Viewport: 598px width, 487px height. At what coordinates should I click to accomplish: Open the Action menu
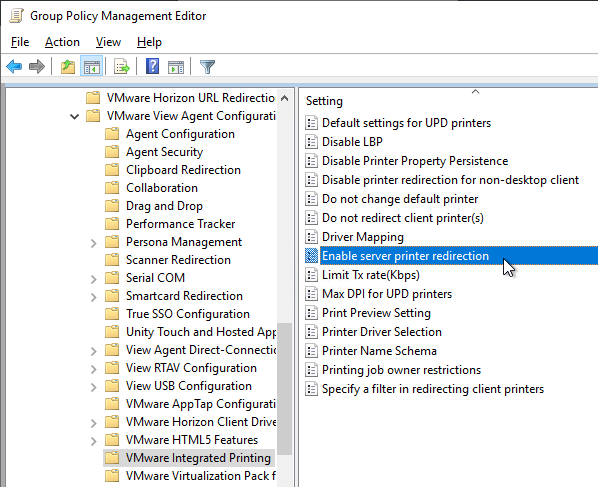[62, 42]
